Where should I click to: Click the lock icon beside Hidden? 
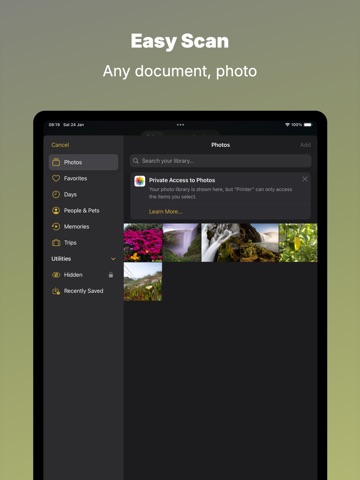coord(111,275)
